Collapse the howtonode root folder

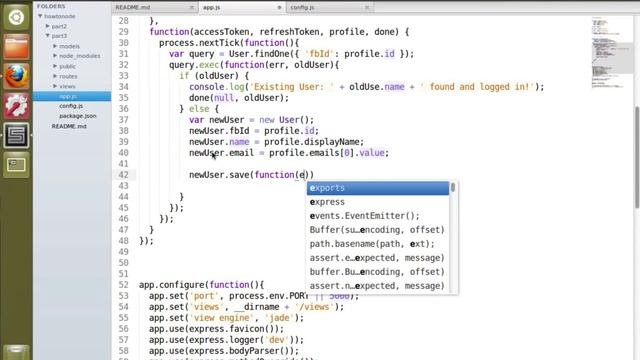click(x=40, y=16)
